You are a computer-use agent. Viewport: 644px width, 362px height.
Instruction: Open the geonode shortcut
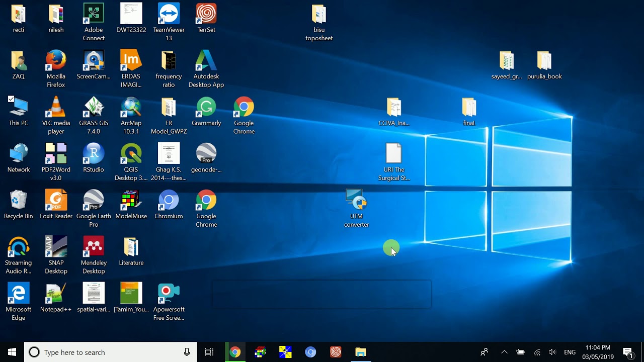pyautogui.click(x=206, y=158)
